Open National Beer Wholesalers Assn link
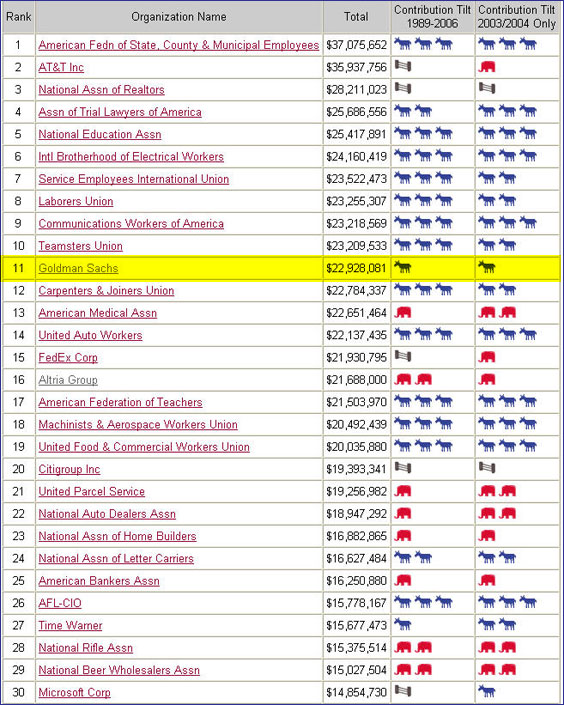The image size is (564, 705). point(119,670)
